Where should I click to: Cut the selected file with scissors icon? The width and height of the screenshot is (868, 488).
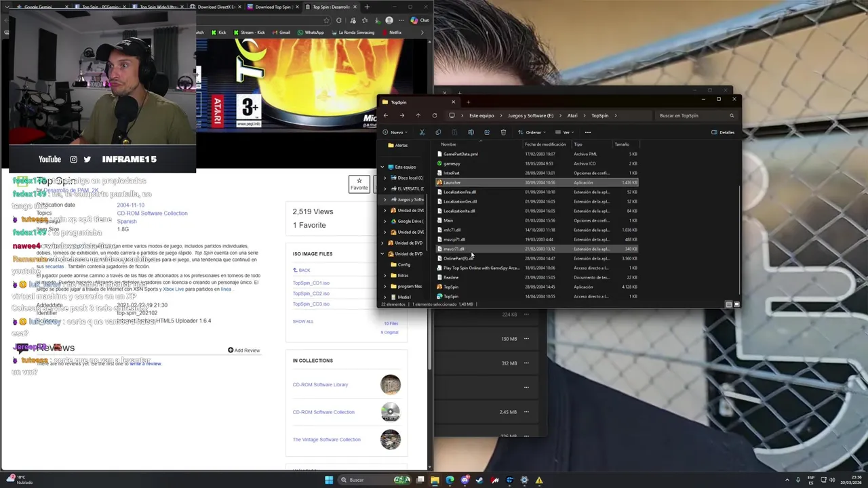(x=422, y=132)
